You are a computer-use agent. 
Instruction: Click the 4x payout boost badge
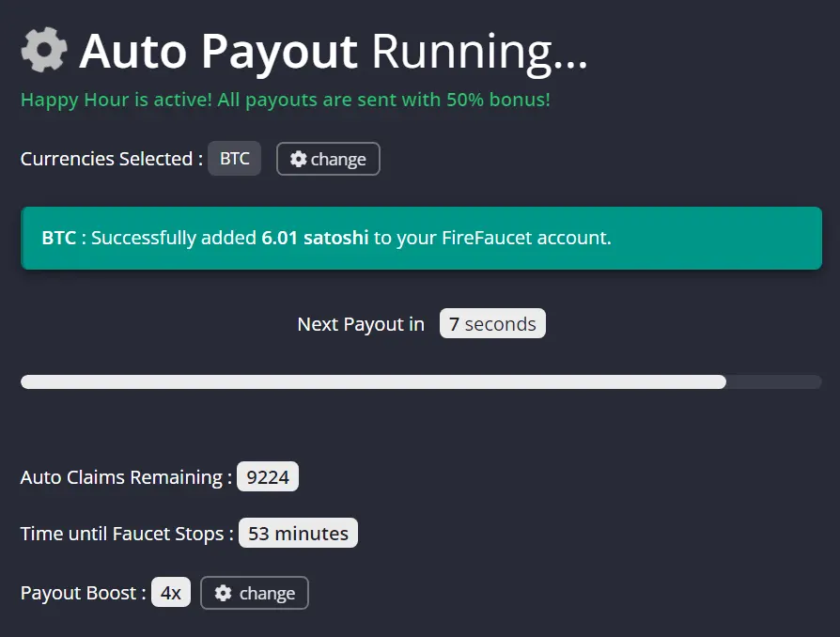coord(171,593)
